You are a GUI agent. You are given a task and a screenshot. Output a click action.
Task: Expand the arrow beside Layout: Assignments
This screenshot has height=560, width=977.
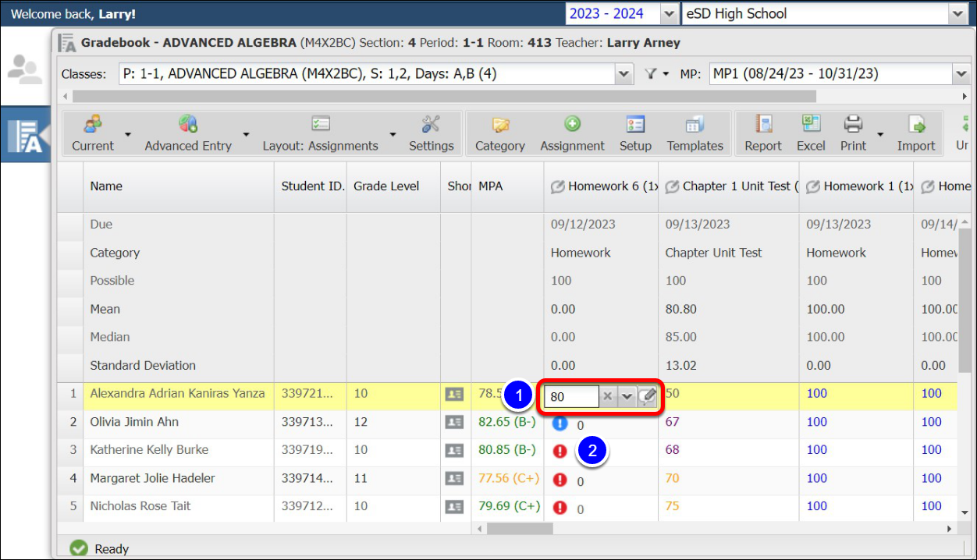pos(393,134)
